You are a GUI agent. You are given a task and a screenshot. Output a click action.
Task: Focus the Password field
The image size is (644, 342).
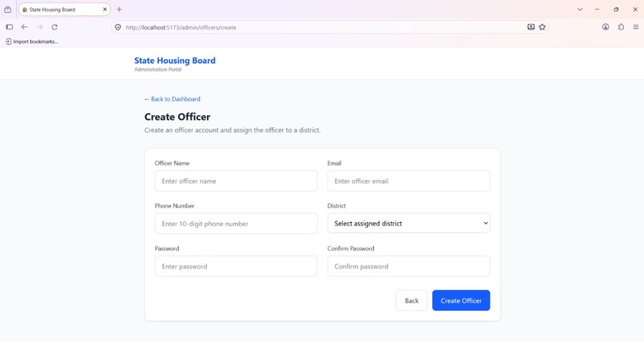(x=237, y=266)
